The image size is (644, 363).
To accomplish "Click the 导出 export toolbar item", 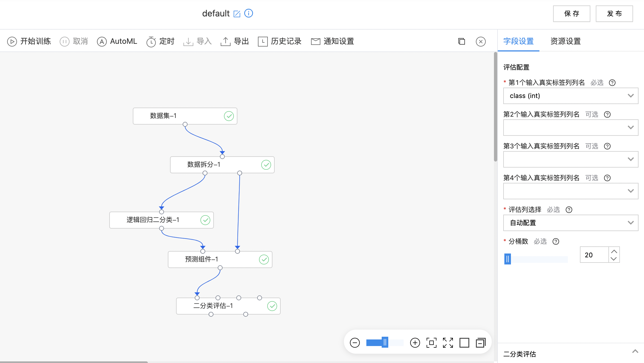I will click(x=235, y=41).
